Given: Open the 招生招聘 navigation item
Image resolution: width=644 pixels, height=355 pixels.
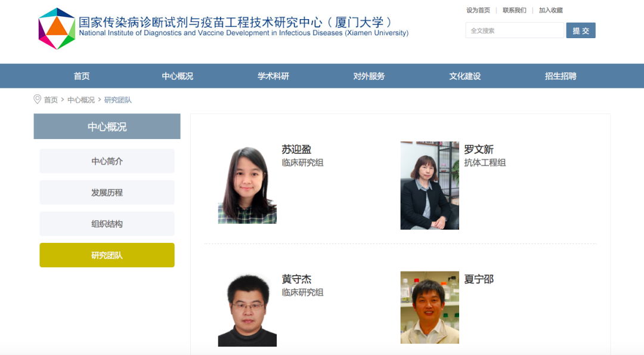Looking at the screenshot, I should 561,76.
